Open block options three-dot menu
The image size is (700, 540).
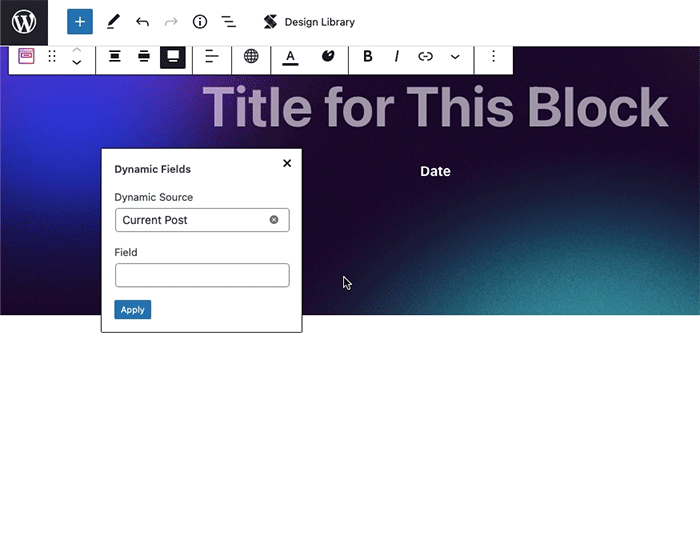(x=493, y=56)
